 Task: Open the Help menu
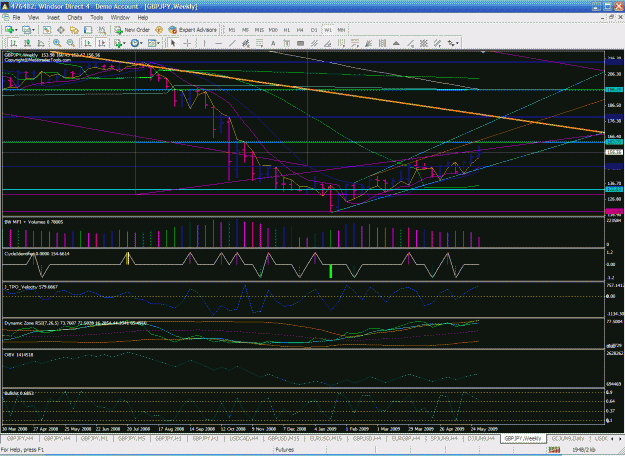tap(143, 18)
